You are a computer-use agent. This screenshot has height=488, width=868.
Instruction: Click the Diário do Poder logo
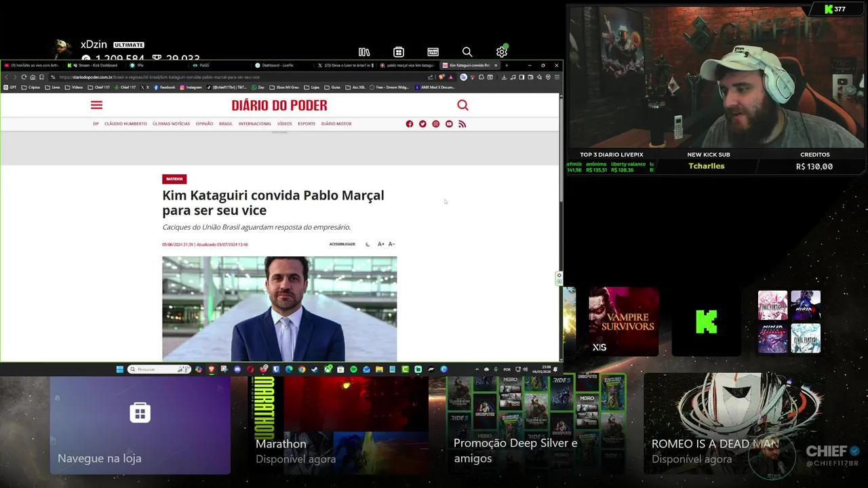(279, 105)
